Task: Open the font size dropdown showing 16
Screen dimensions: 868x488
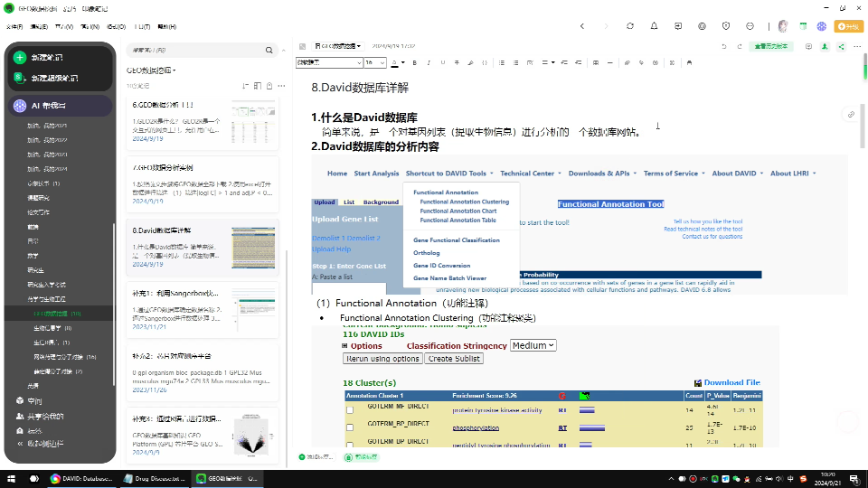Action: (374, 63)
